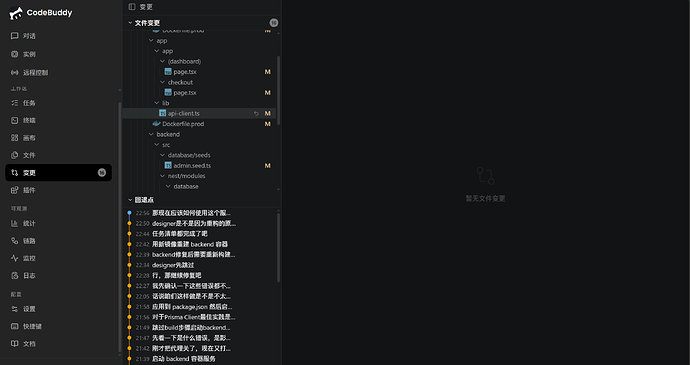
Task: Open the 统计 statistics view
Action: (x=58, y=224)
